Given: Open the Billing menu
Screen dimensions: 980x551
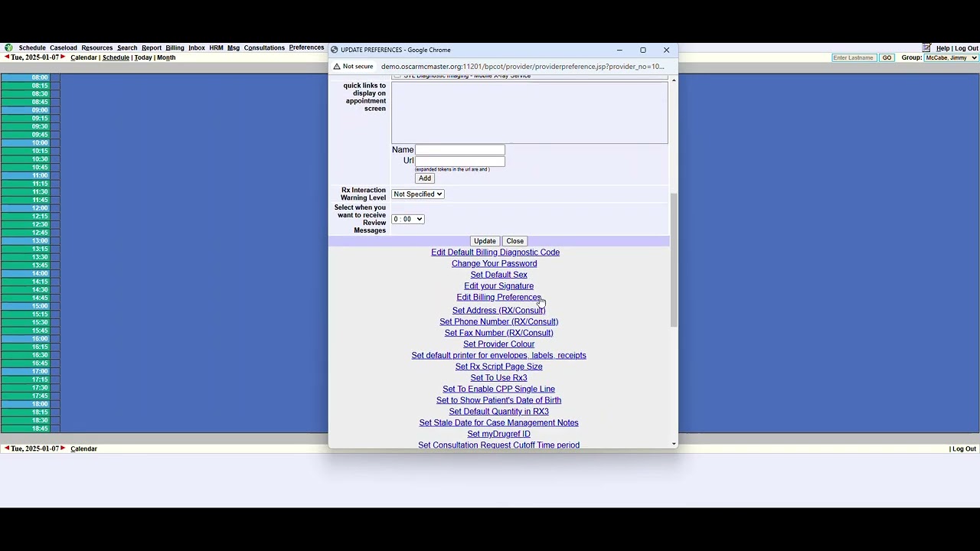Looking at the screenshot, I should coord(175,47).
